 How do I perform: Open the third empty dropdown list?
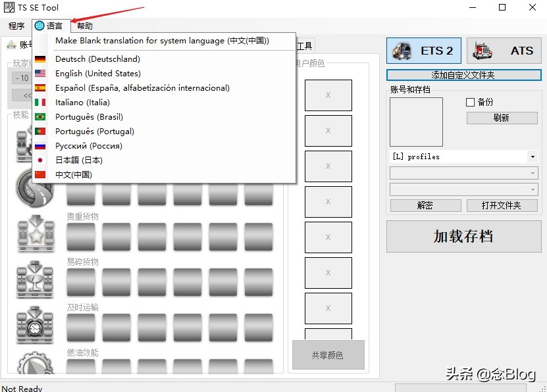463,187
